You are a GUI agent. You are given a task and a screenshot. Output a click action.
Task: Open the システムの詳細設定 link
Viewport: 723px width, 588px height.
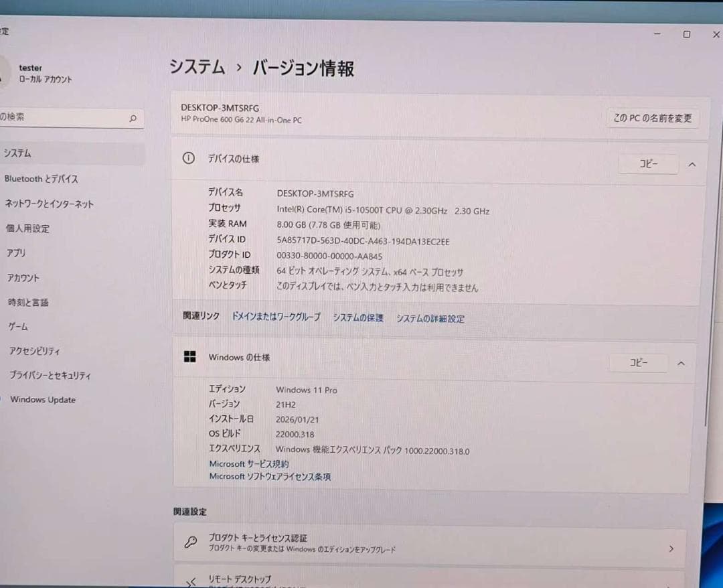[x=430, y=319]
